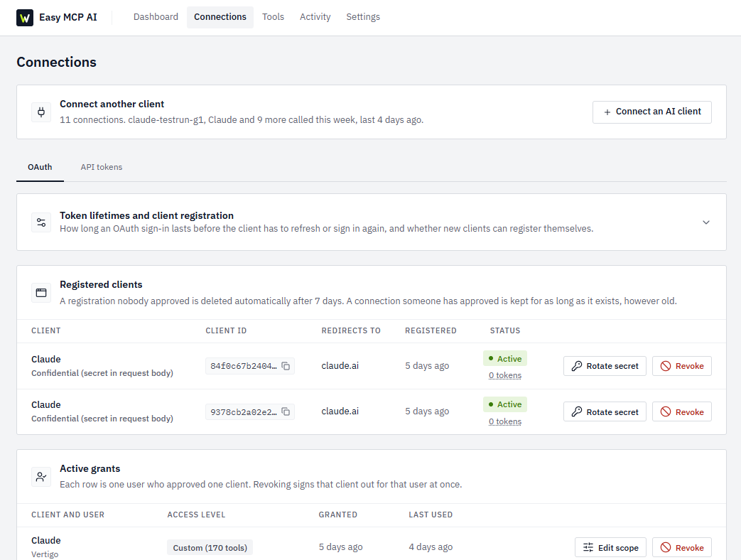This screenshot has height=560, width=741.
Task: Click Active status badge in 9378cb2a02e2 row
Action: (x=504, y=404)
